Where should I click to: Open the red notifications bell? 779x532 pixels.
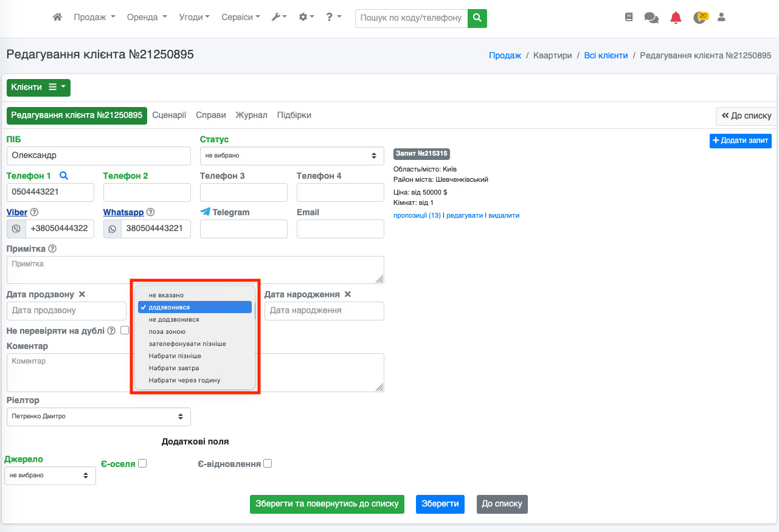(x=676, y=18)
